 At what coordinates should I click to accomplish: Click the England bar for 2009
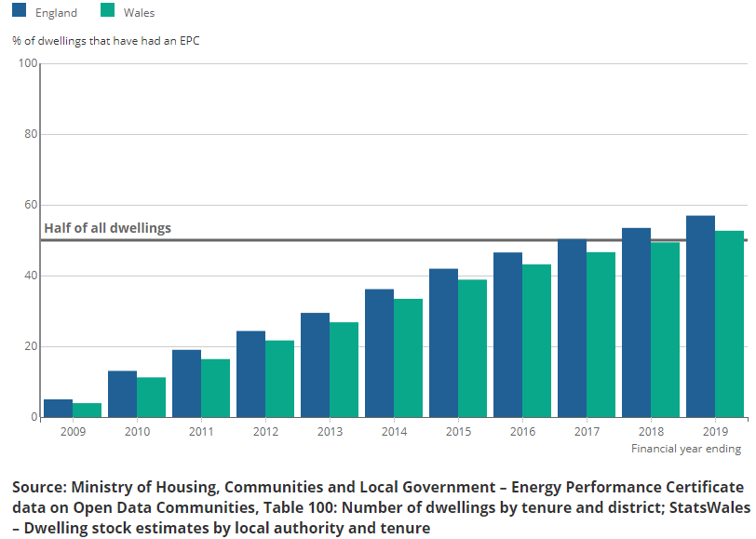click(58, 409)
